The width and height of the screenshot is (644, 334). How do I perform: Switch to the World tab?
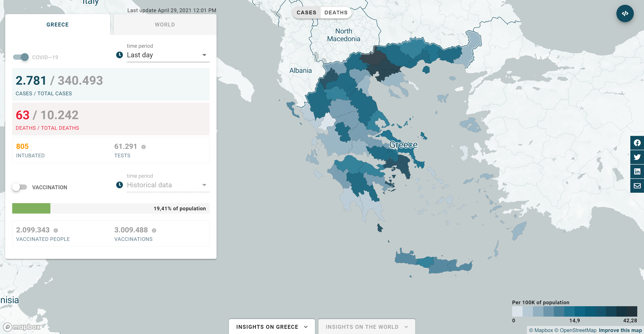point(165,25)
